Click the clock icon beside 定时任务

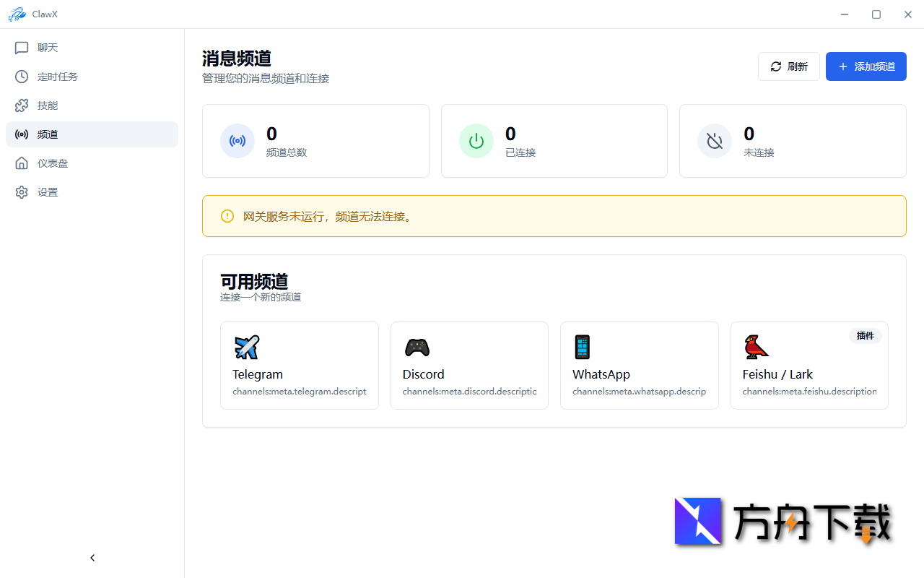[21, 76]
